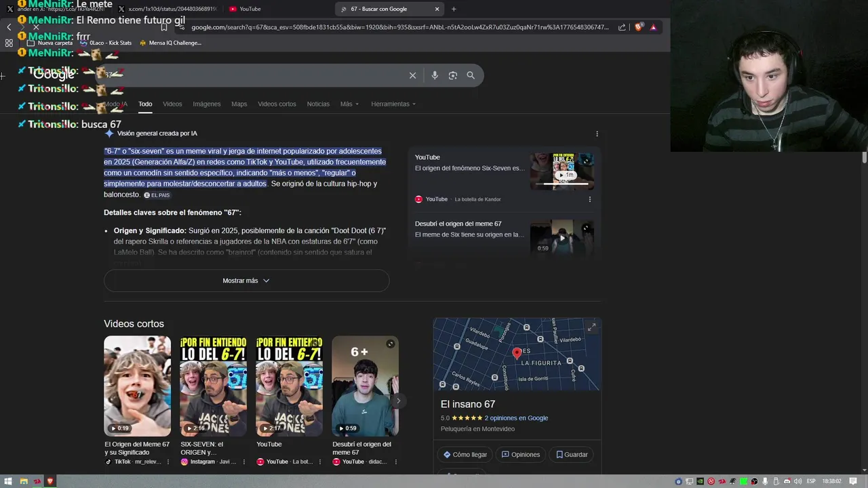The height and width of the screenshot is (488, 868).
Task: Open options for the didac YouTube short
Action: click(x=395, y=462)
